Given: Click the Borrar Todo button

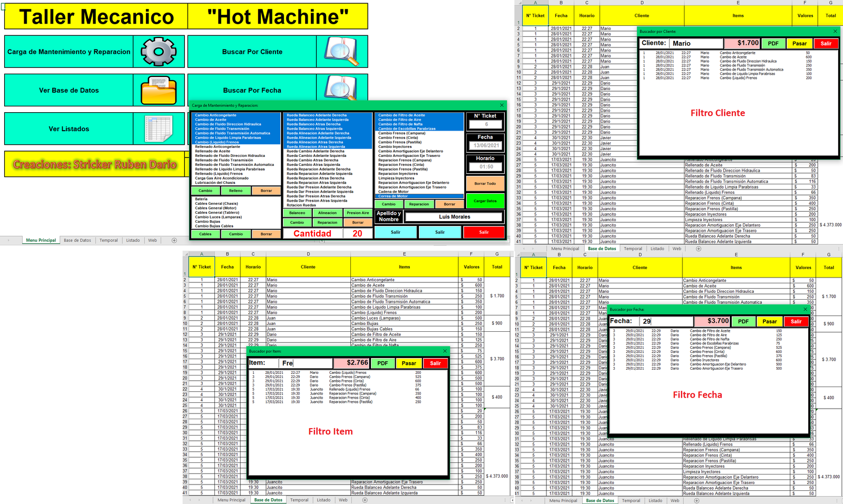Looking at the screenshot, I should coord(485,184).
